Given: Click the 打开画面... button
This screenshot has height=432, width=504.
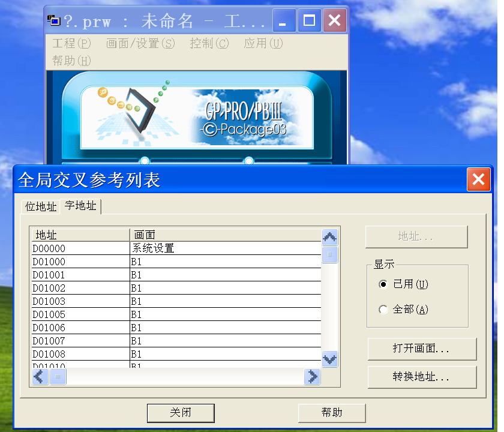Looking at the screenshot, I should pos(422,349).
